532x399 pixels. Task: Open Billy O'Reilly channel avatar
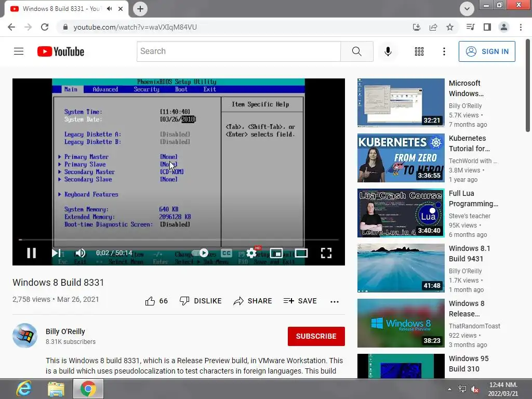(25, 336)
